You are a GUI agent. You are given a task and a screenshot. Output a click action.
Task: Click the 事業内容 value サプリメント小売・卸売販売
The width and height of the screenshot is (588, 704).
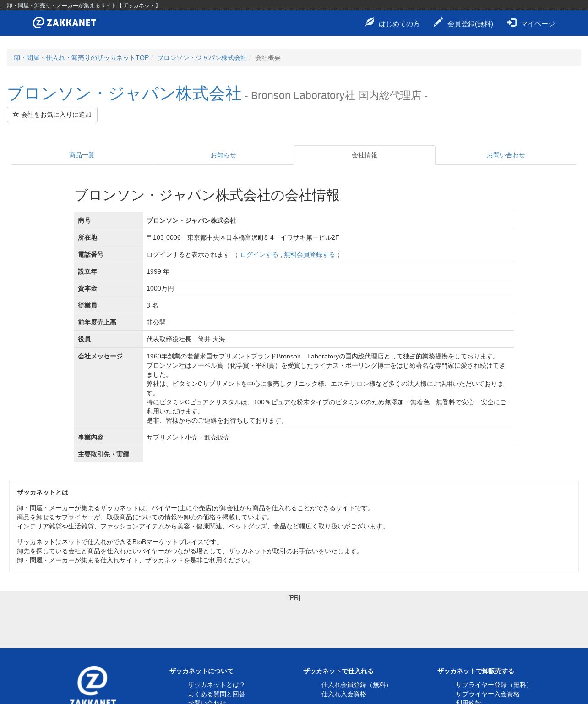point(188,437)
